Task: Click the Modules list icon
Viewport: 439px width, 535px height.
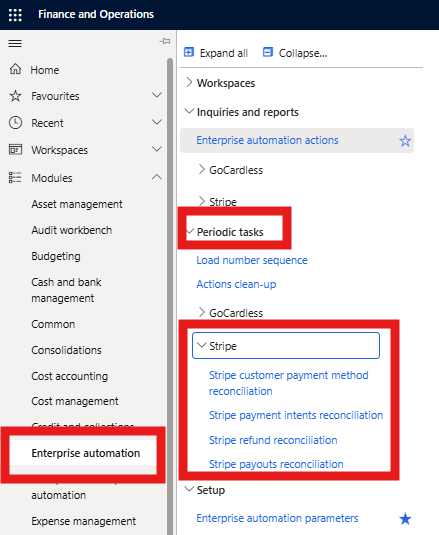Action: pos(15,177)
